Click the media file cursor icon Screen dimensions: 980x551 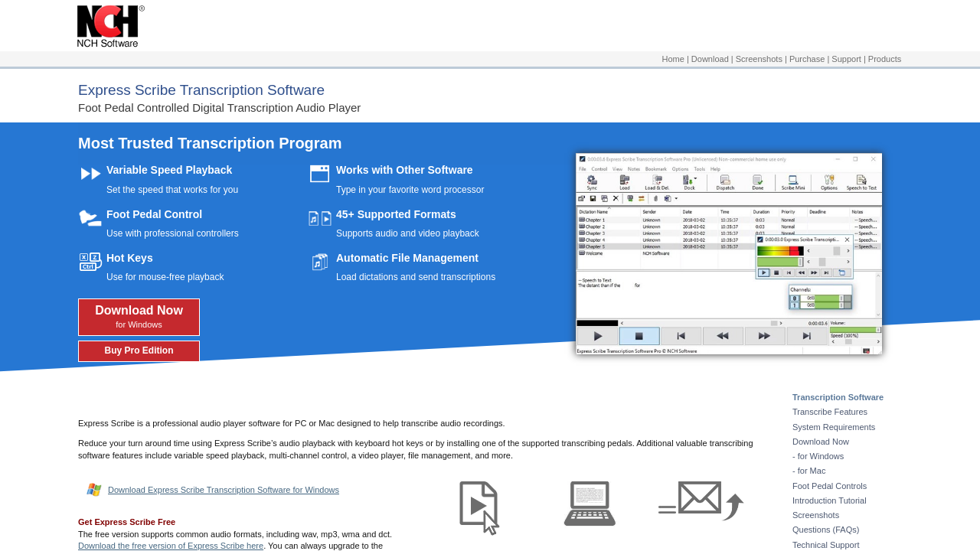[479, 507]
